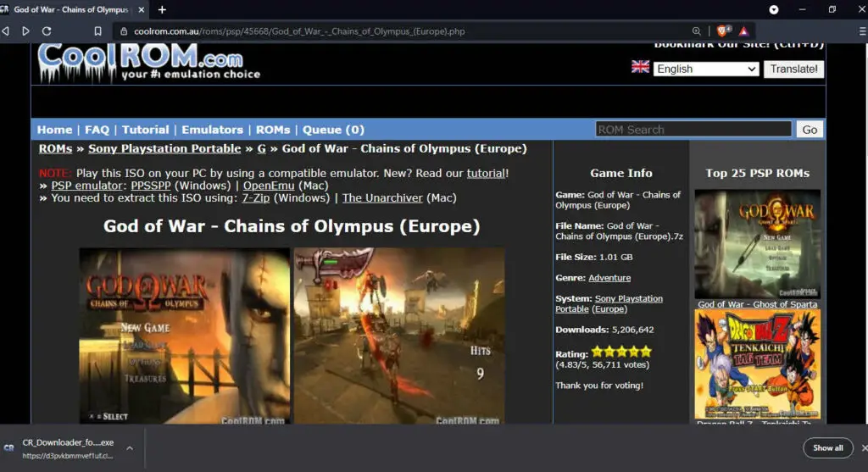View site lock icon information
The height and width of the screenshot is (472, 868).
pyautogui.click(x=124, y=31)
